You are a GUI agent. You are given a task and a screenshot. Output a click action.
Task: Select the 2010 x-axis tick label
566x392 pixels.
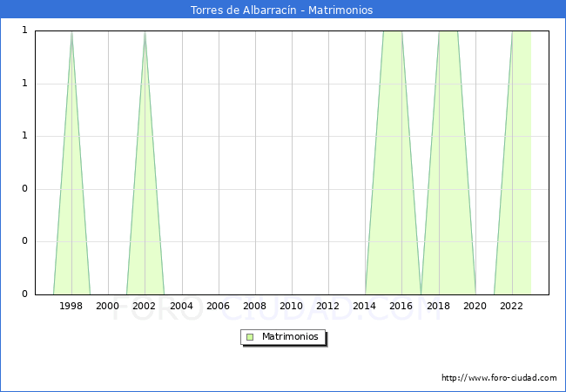pyautogui.click(x=291, y=306)
